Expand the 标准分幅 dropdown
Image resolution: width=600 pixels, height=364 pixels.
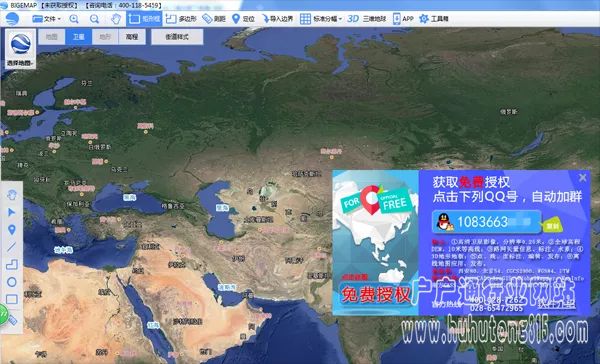[321, 19]
